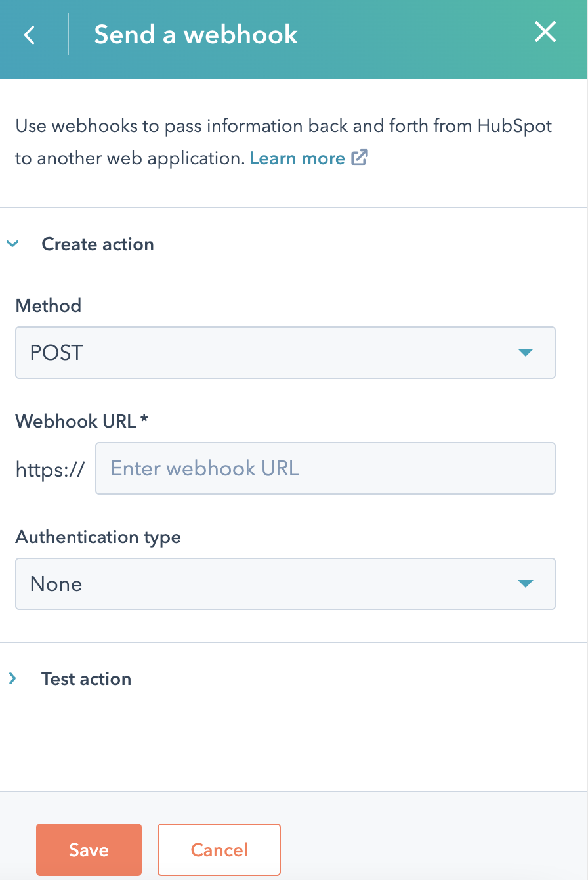Click the Webhook URL field label

(82, 421)
